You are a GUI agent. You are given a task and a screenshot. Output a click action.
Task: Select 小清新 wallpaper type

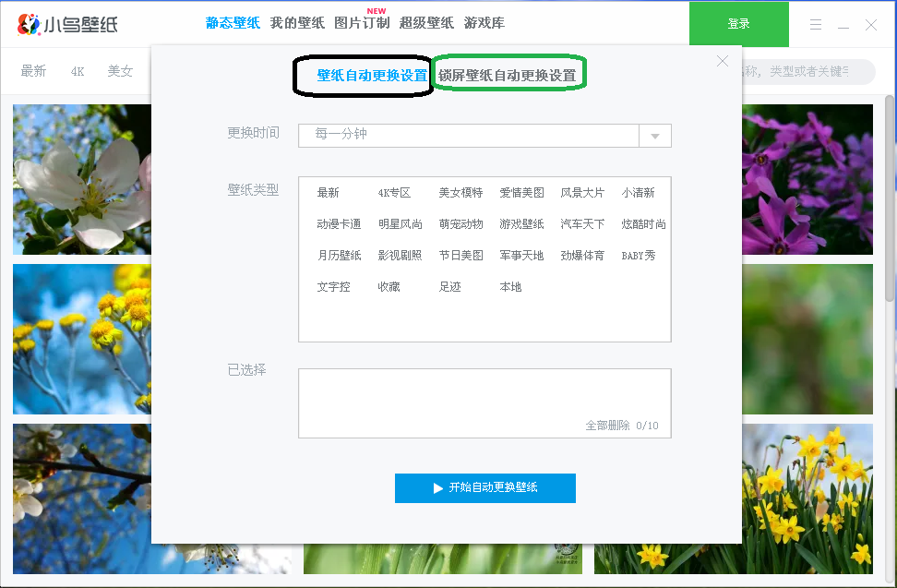point(638,193)
